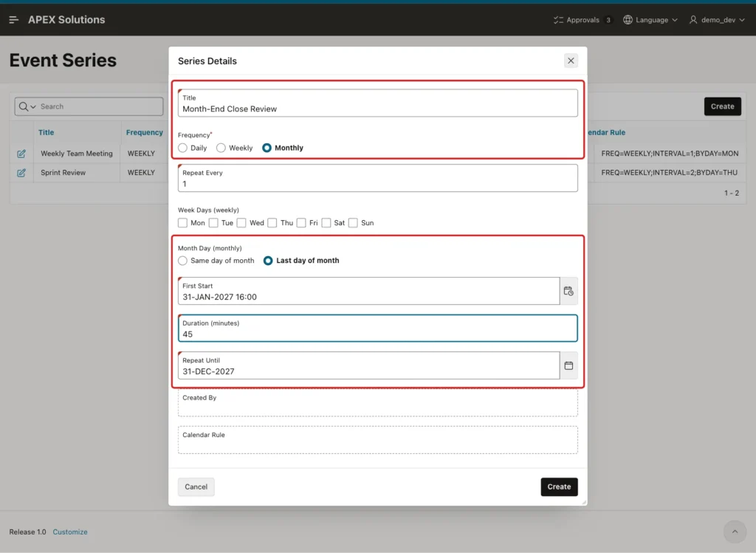This screenshot has height=553, width=756.
Task: Expand the Language dropdown
Action: pyautogui.click(x=675, y=20)
